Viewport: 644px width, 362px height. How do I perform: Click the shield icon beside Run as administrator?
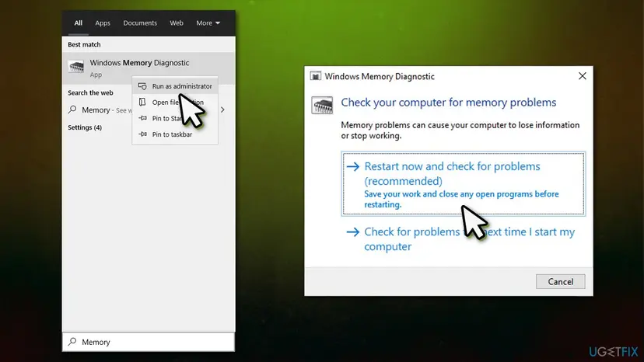[x=142, y=86]
